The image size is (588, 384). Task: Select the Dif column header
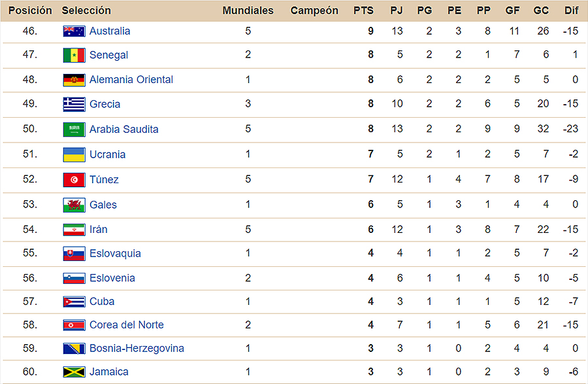[571, 10]
